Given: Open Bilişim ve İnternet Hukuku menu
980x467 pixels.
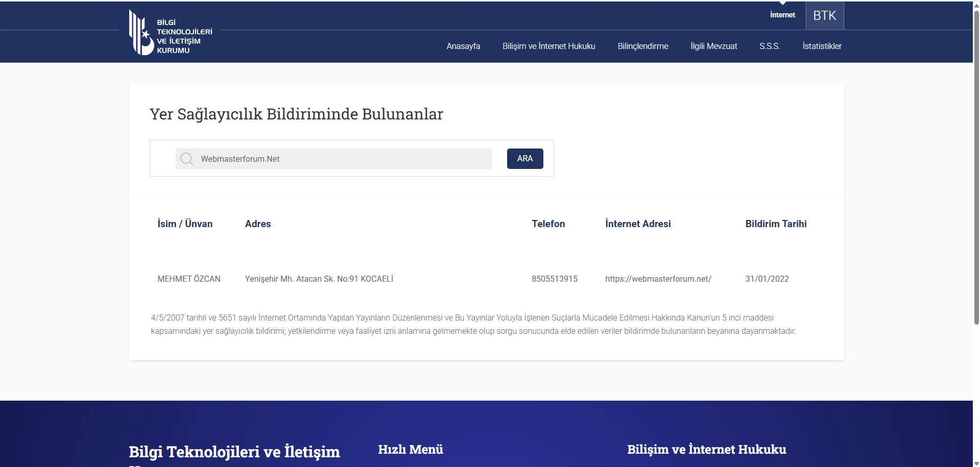Looking at the screenshot, I should coord(548,46).
